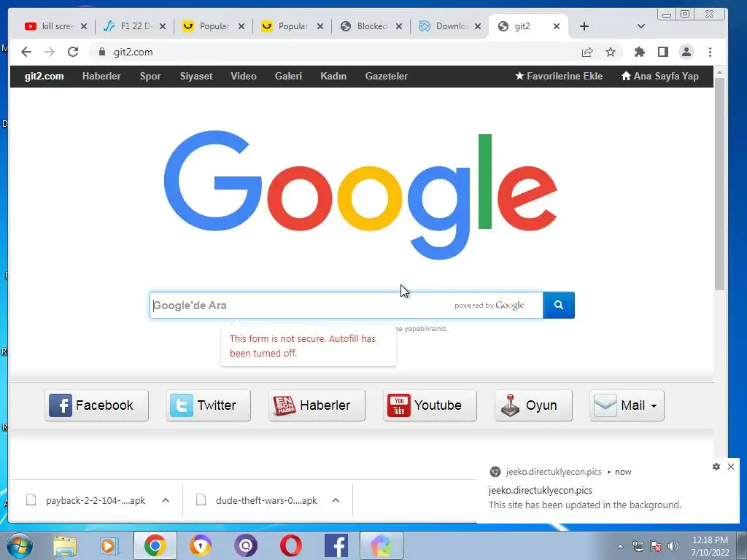Screen dimensions: 747x560
Task: Open the Facebook taskbar icon
Action: coord(336,545)
